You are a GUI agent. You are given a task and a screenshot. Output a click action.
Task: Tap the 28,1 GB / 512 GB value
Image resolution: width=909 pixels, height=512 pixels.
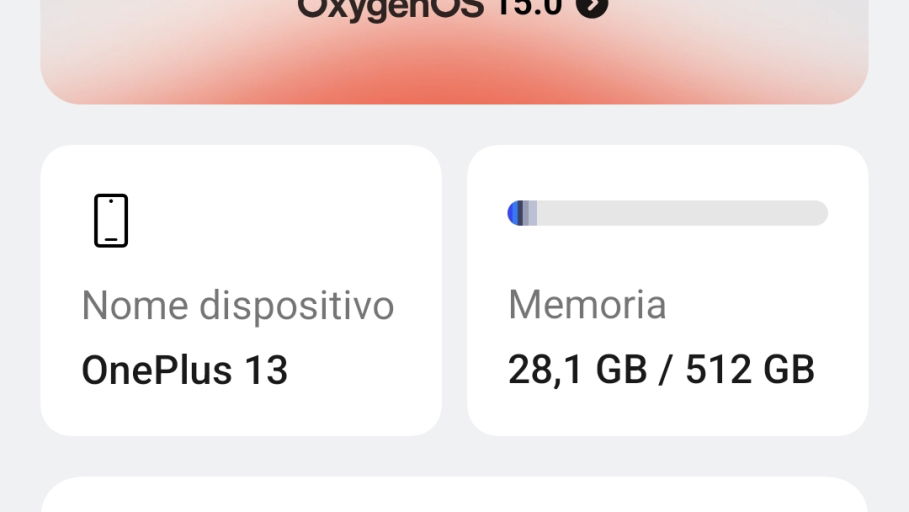pyautogui.click(x=661, y=369)
